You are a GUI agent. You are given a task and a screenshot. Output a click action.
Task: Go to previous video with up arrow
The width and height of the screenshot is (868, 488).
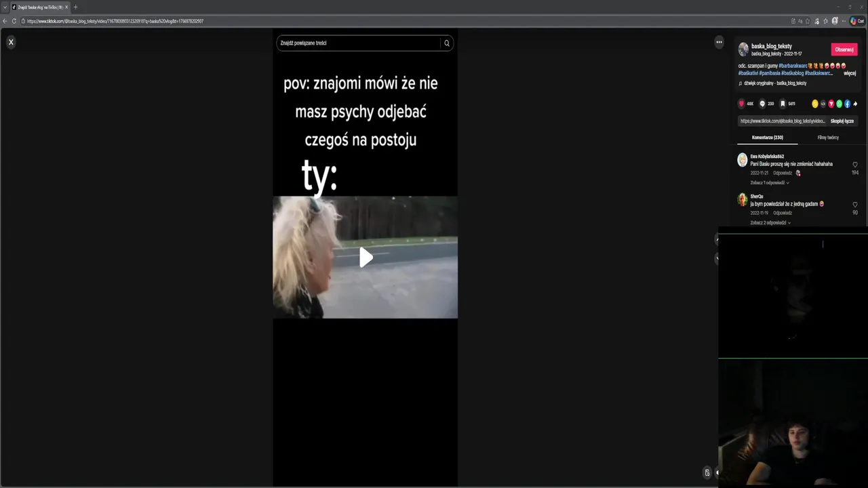click(x=717, y=240)
